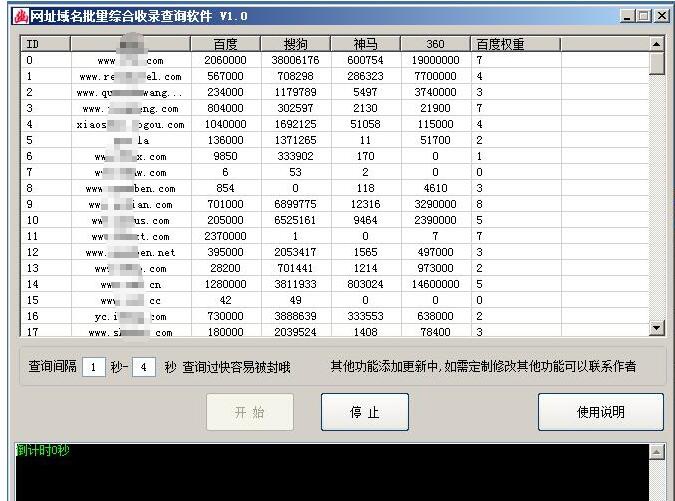Click Shenma value 286323 in row 1
This screenshot has height=501, width=675.
(365, 76)
